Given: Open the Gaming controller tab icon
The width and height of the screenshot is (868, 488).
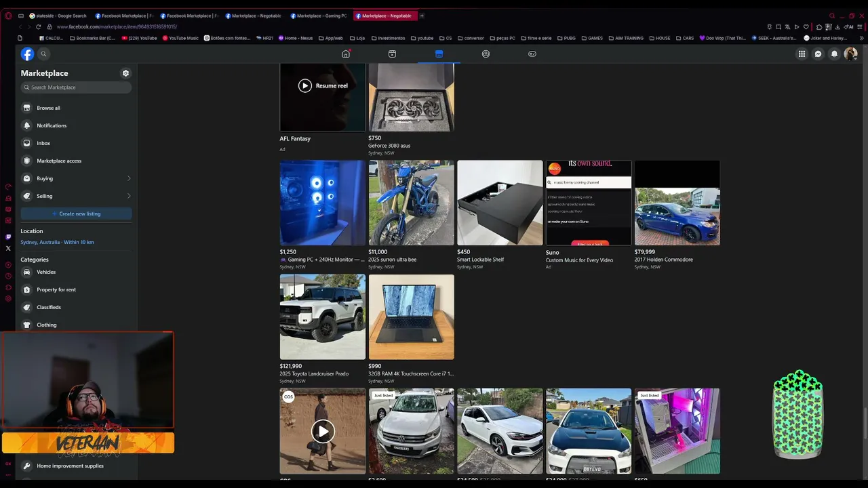Looking at the screenshot, I should (532, 54).
